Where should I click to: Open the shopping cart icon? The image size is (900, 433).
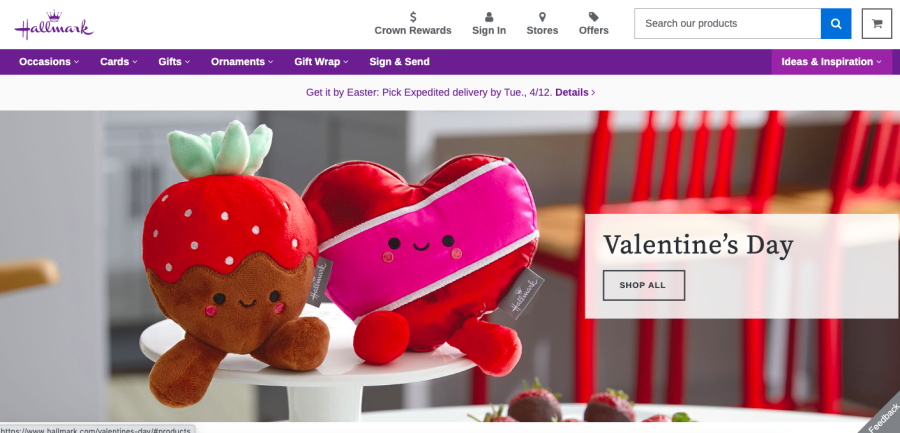[876, 24]
